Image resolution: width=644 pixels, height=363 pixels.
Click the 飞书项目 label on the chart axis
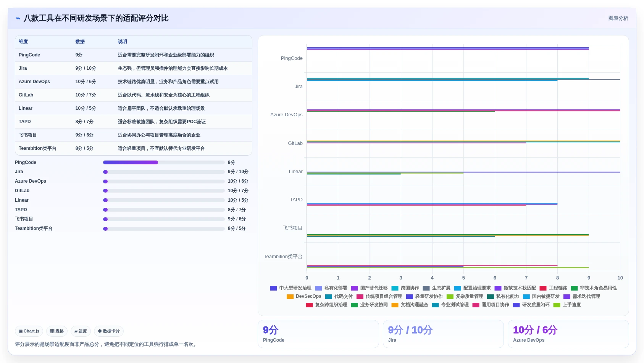293,228
